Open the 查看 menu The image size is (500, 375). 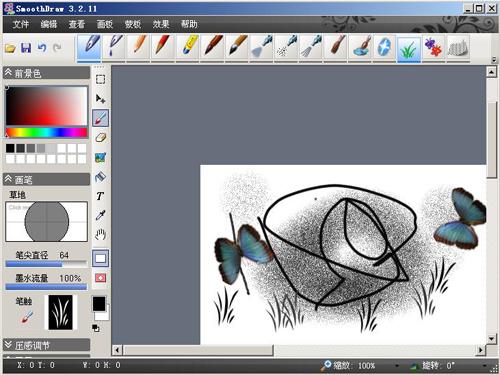pyautogui.click(x=77, y=24)
